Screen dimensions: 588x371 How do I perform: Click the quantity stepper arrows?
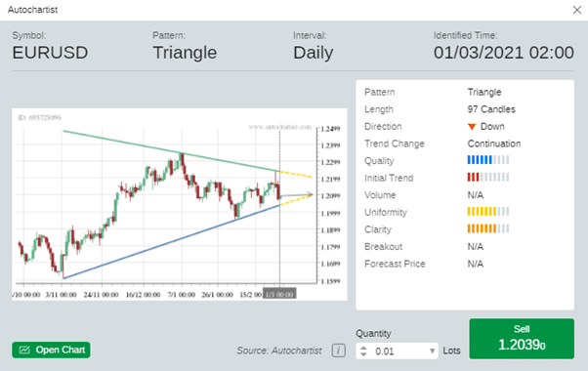point(363,351)
